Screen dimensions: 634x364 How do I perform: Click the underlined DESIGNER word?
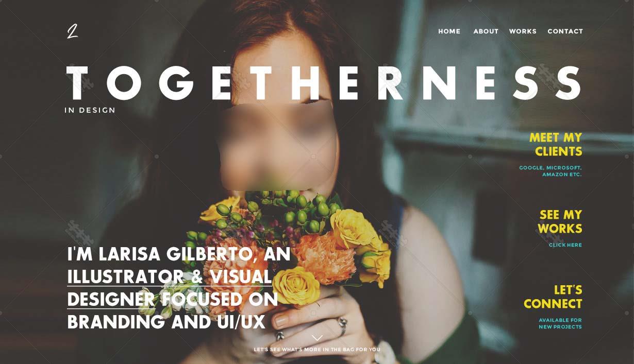[x=111, y=300]
